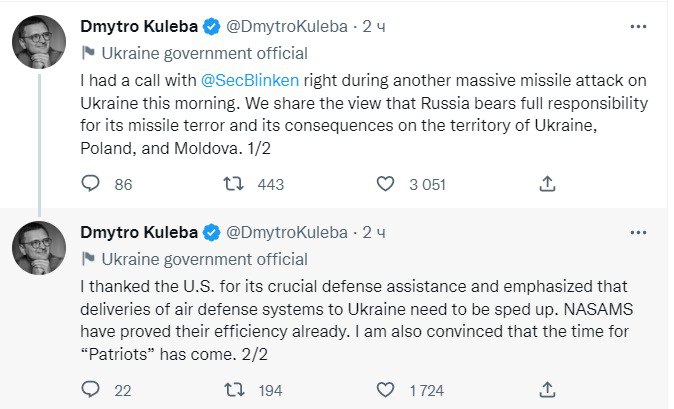
Task: Like the first tweet with 3 051 likes
Action: tap(387, 184)
